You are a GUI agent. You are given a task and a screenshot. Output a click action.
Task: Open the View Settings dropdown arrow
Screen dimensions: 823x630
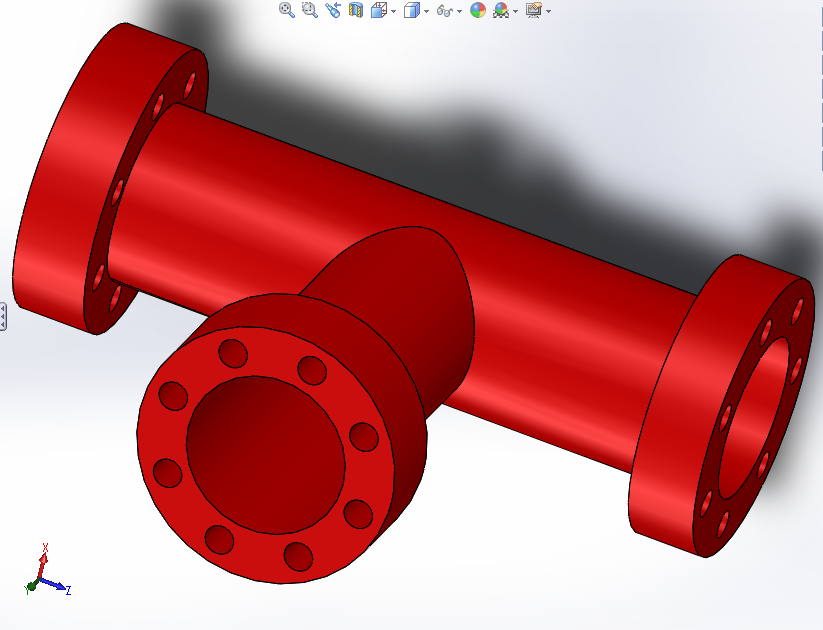(x=548, y=11)
